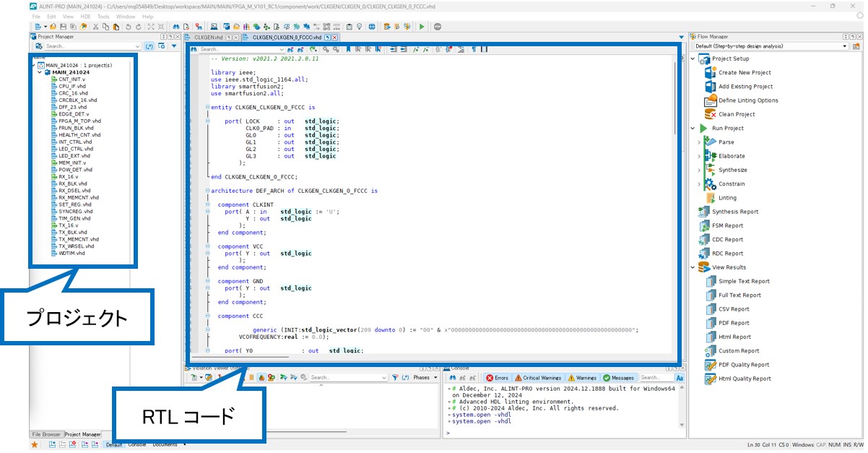Expand the Elaborate step
868x453 pixels.
pyautogui.click(x=699, y=156)
